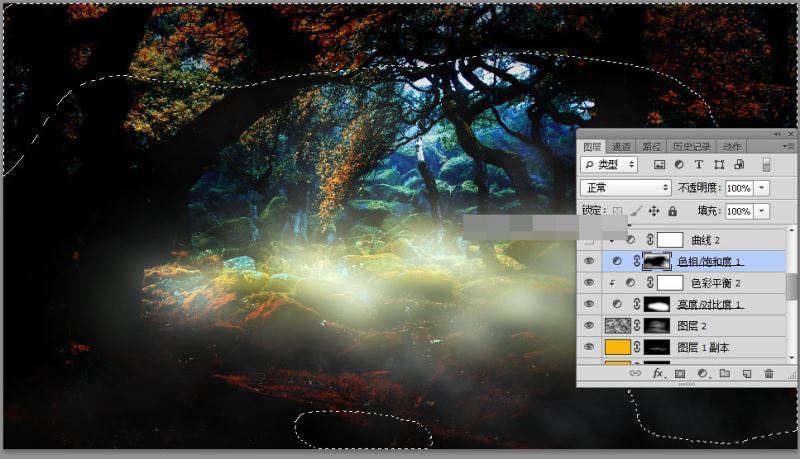Filter layers by shape type
Viewport: 800px width, 459px height.
[719, 164]
